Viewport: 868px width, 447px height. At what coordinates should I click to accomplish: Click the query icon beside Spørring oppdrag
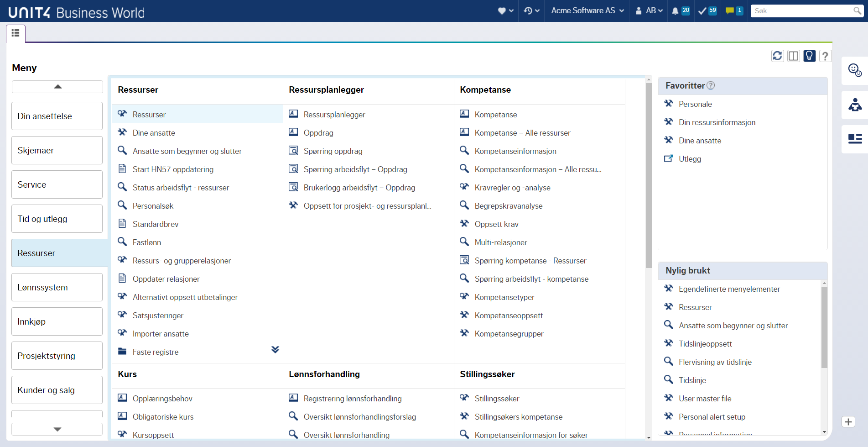(x=293, y=150)
